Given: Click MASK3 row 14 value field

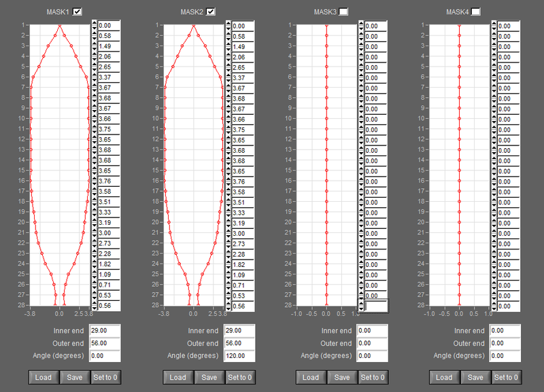Looking at the screenshot, I should (376, 161).
